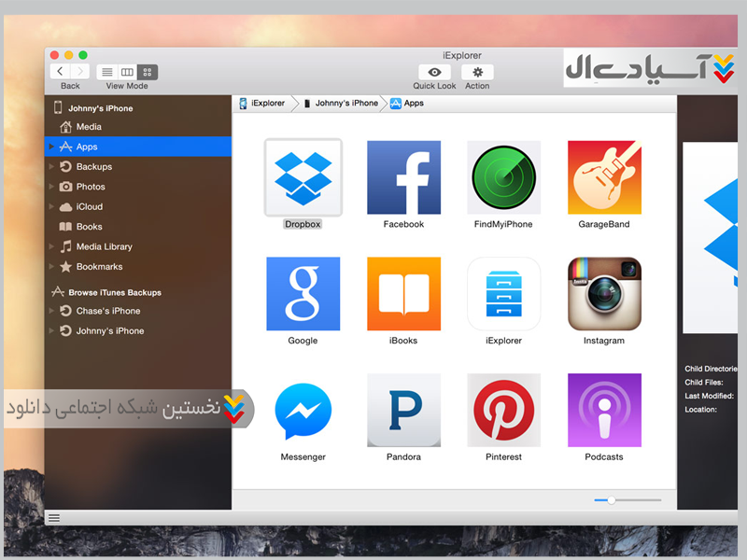
Task: Switch to icon grid view mode
Action: coord(148,72)
